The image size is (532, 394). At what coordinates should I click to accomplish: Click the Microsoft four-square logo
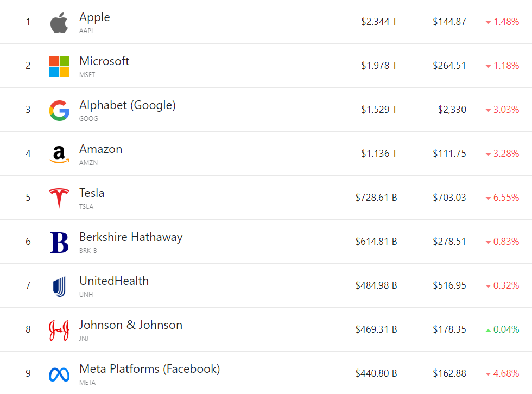[59, 67]
